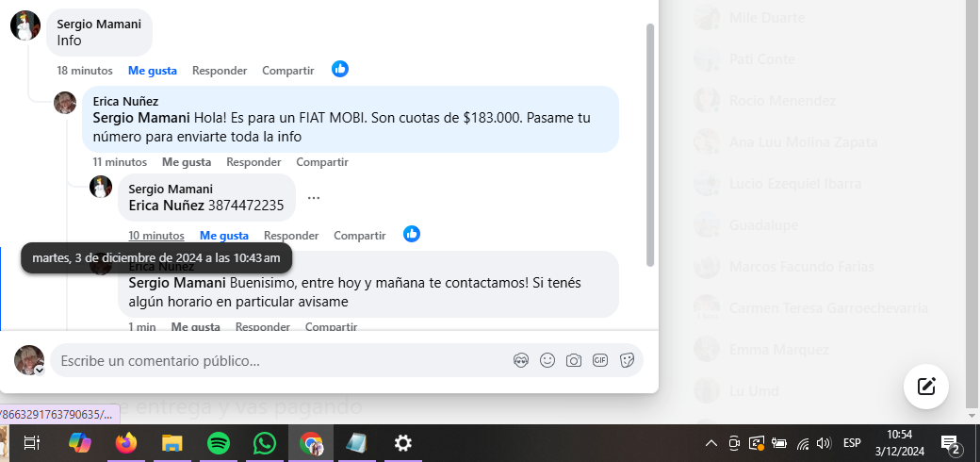Share Sergio Mamani's Info comment

(x=288, y=71)
